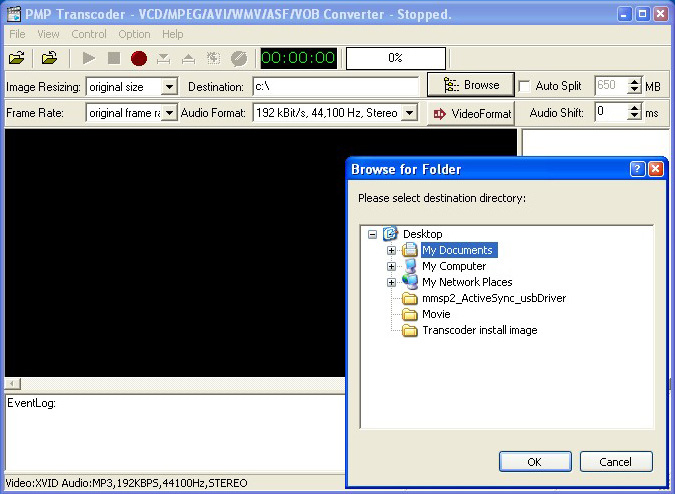Select the Movie folder
This screenshot has width=675, height=494.
[436, 314]
